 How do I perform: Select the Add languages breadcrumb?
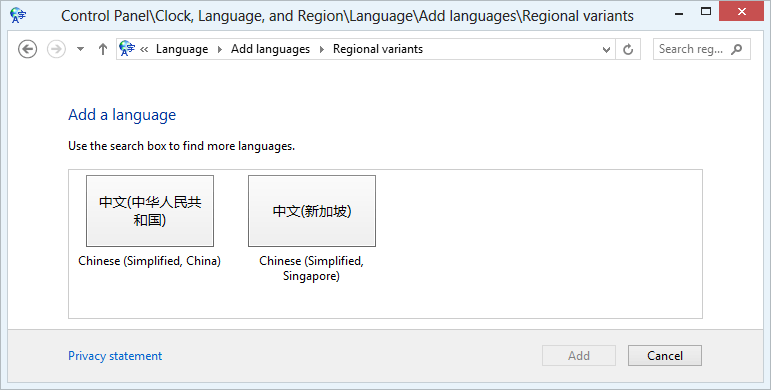point(270,49)
